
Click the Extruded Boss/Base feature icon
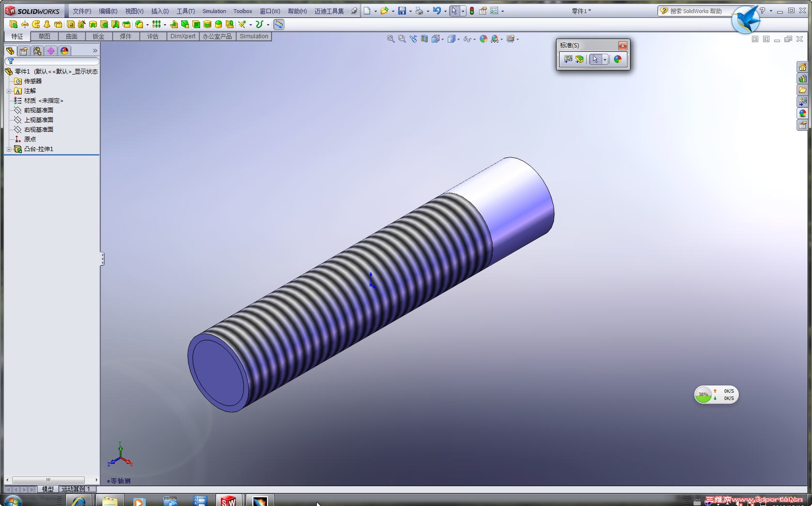(x=14, y=24)
